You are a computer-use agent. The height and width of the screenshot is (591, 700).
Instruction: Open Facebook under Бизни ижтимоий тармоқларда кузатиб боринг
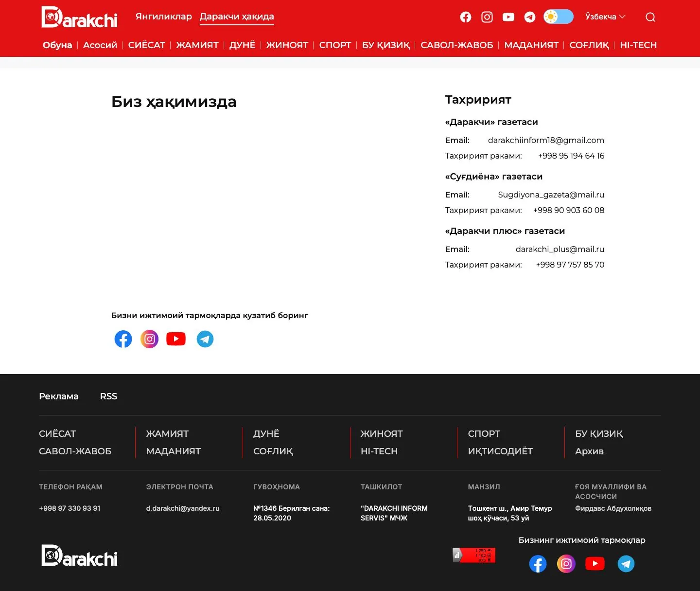tap(123, 339)
